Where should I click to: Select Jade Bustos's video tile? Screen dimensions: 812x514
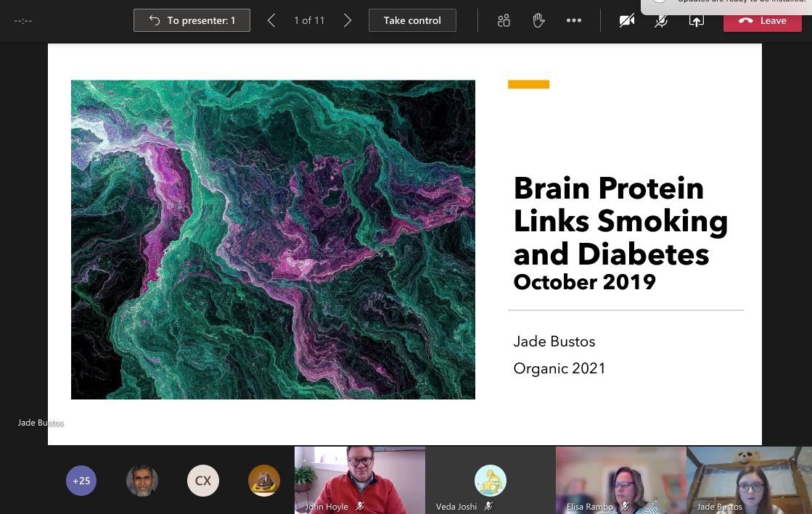(x=749, y=478)
